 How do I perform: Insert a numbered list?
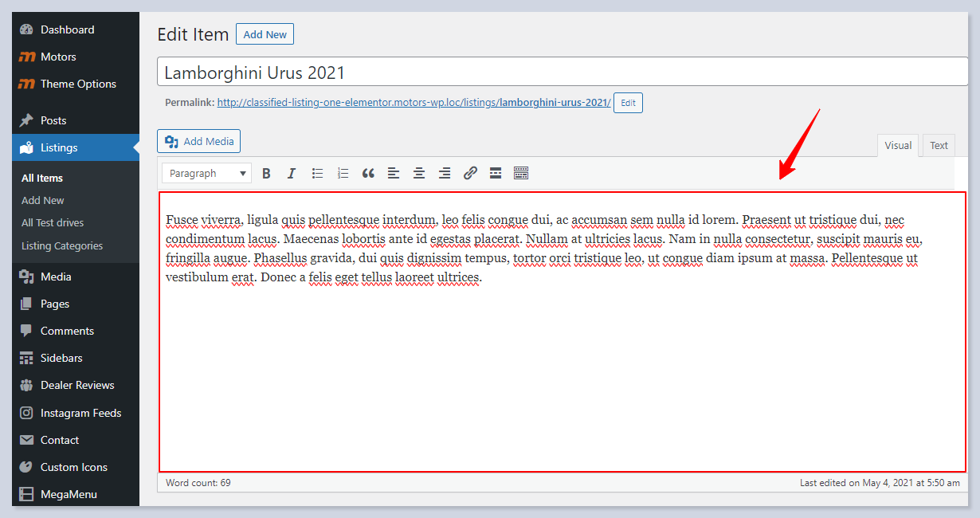click(x=343, y=173)
